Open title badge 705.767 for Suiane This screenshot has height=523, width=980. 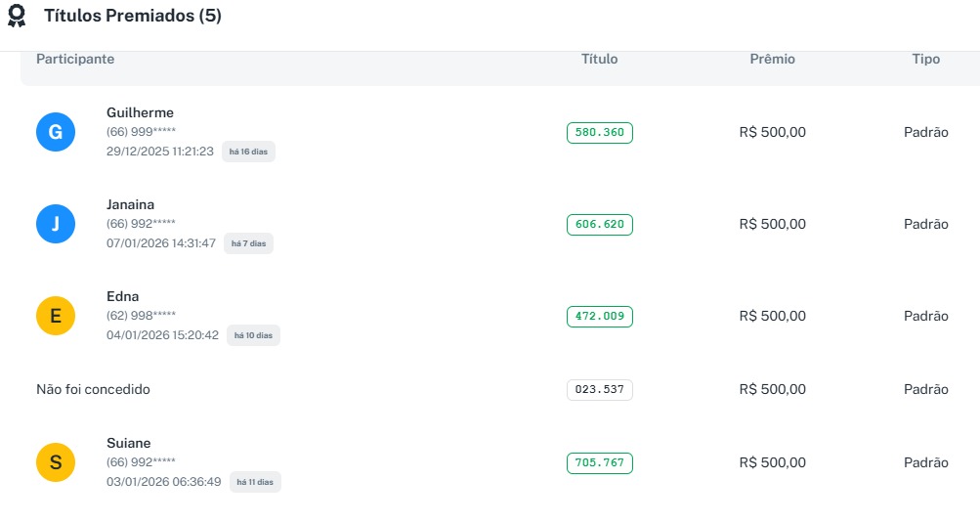click(599, 462)
